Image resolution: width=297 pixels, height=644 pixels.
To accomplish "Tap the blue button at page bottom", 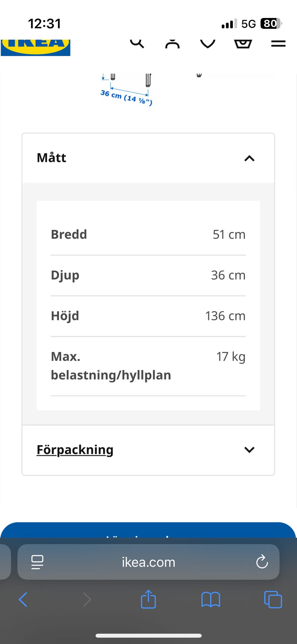I will pos(148,530).
